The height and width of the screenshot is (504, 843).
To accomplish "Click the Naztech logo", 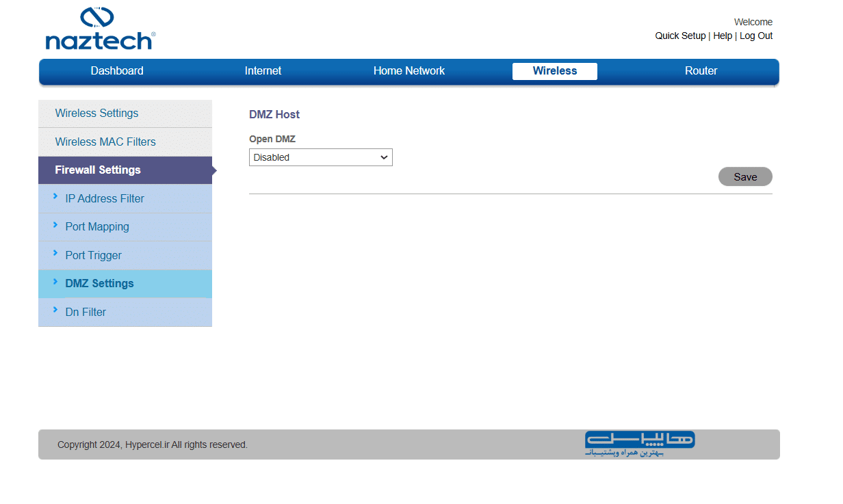I will pos(100,29).
